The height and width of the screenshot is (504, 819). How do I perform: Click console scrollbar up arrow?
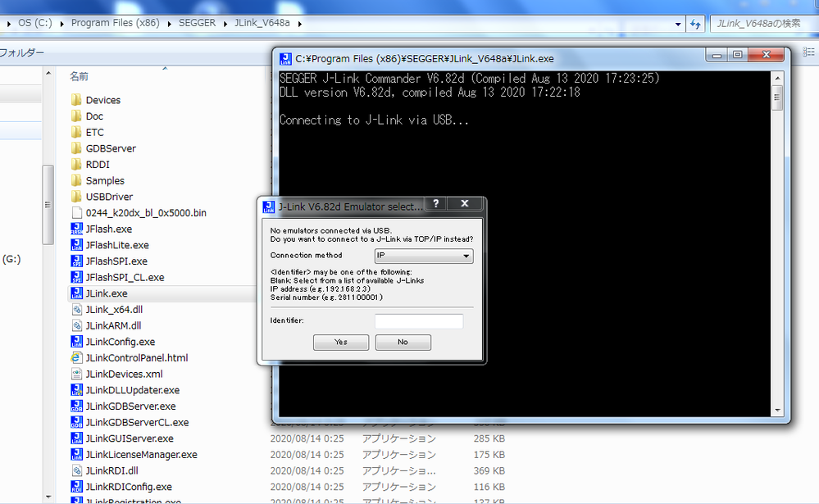[x=777, y=79]
